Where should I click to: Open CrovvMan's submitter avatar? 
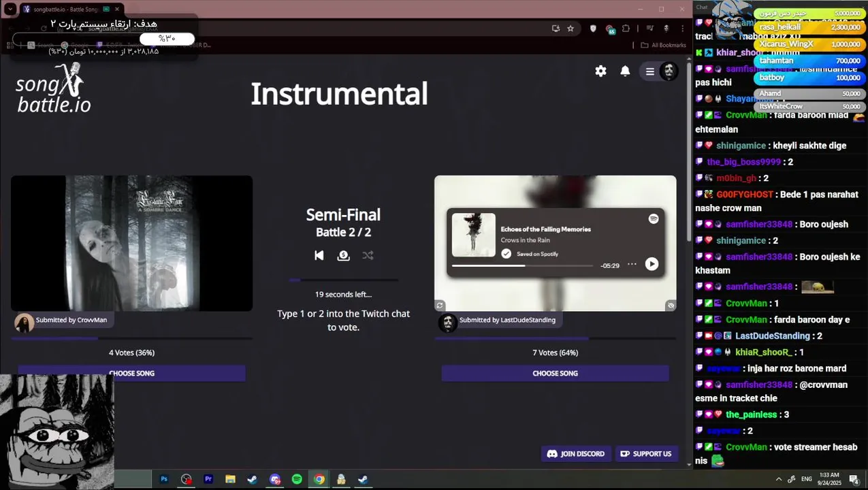25,323
